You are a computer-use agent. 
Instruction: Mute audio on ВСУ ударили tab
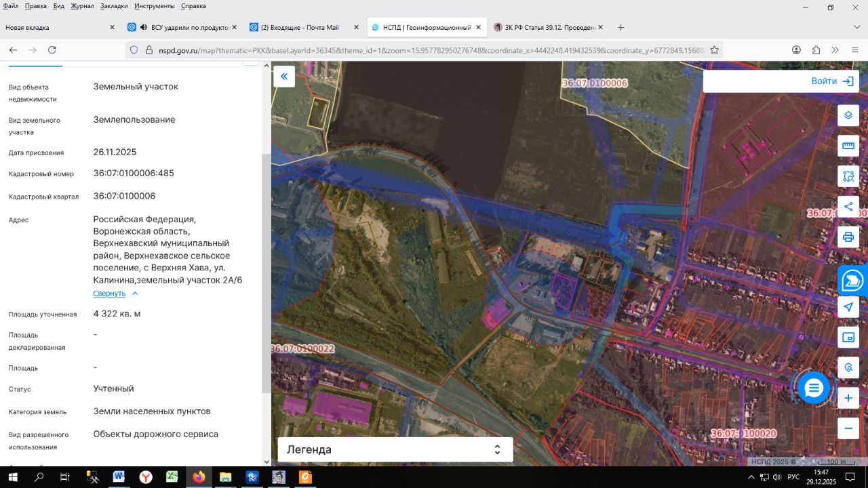(x=144, y=28)
